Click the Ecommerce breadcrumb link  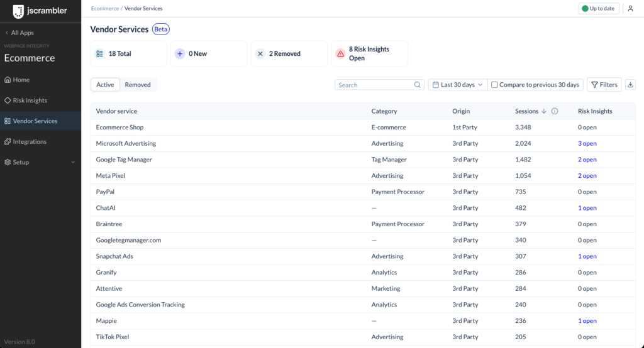(x=105, y=8)
